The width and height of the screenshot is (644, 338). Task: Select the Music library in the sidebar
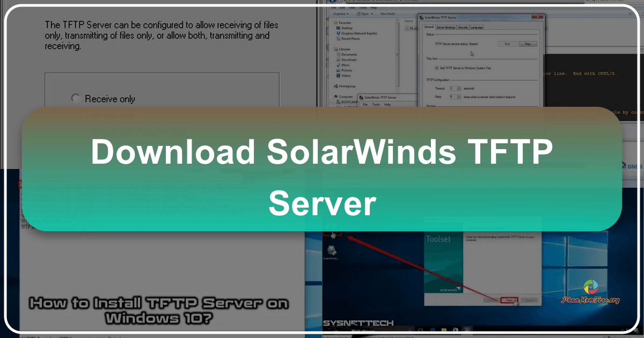pos(346,65)
